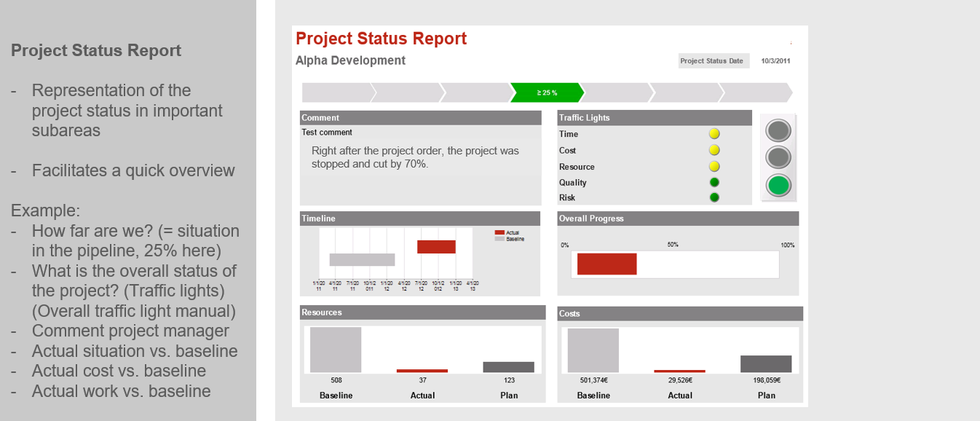Click the yellow Resource traffic light
The height and width of the screenshot is (421, 980).
coord(714,166)
